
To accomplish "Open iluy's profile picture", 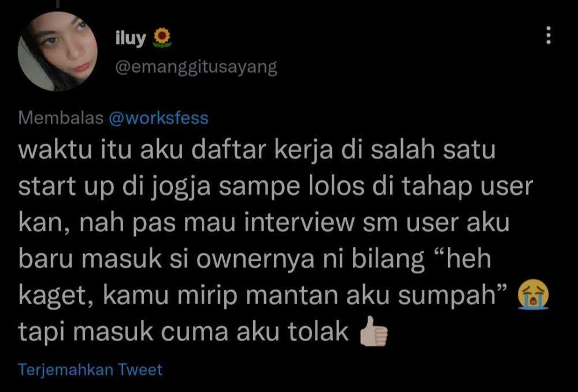I will [x=57, y=51].
